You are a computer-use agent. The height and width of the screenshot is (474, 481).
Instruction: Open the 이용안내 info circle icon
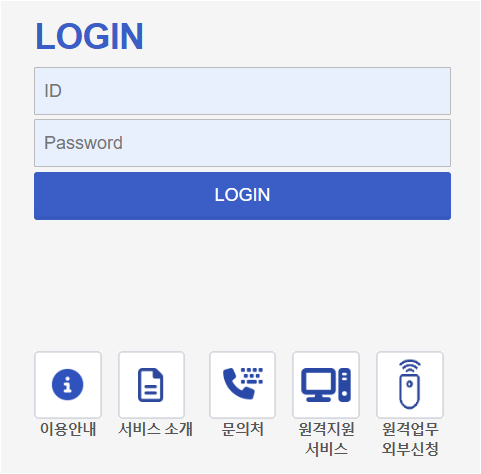(68, 385)
